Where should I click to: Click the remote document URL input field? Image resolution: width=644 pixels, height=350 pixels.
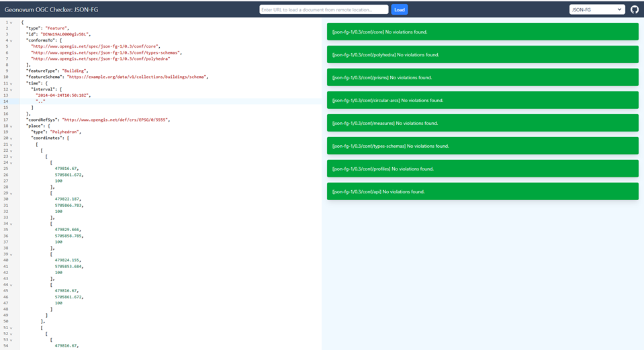[324, 9]
